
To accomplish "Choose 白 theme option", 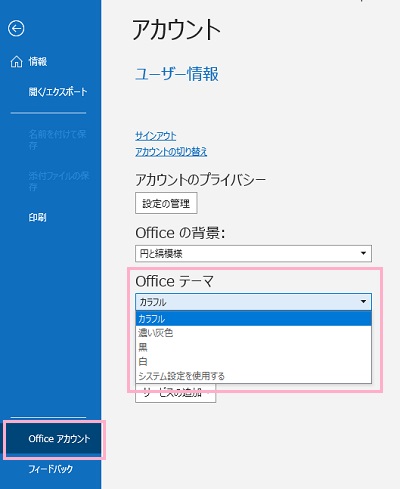I will pos(253,361).
